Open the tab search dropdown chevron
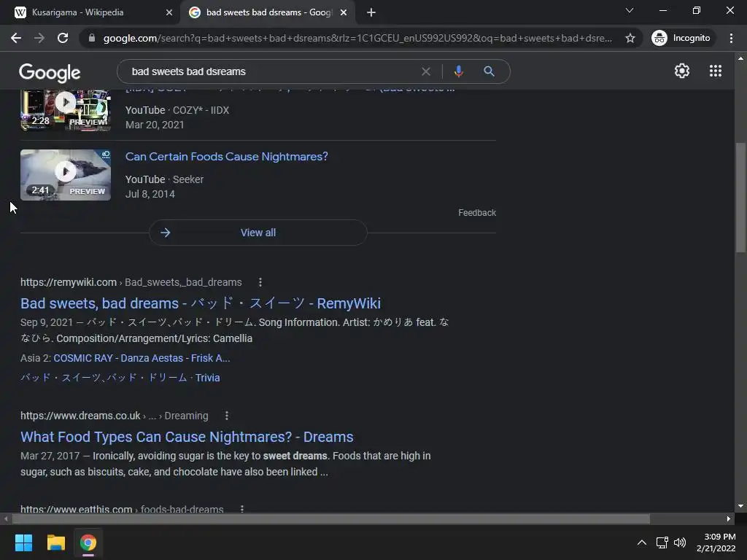Screen dimensions: 747x560 (630, 10)
